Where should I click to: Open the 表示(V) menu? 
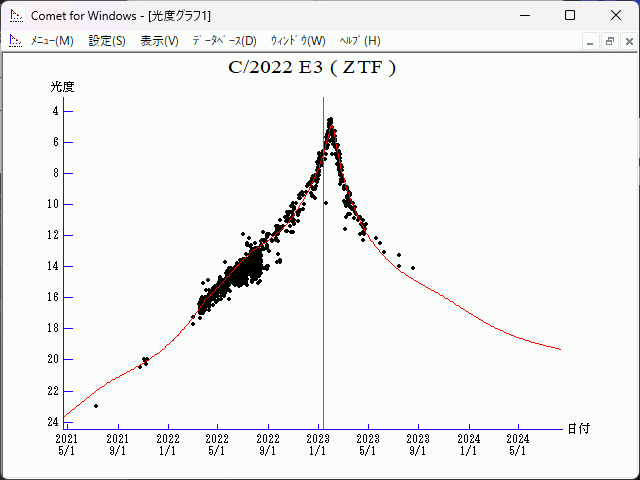point(160,41)
